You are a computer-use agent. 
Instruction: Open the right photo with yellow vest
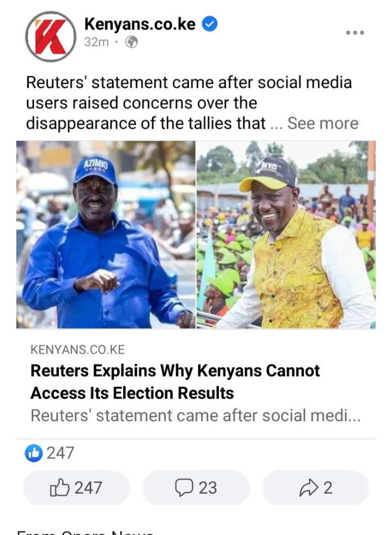(286, 235)
